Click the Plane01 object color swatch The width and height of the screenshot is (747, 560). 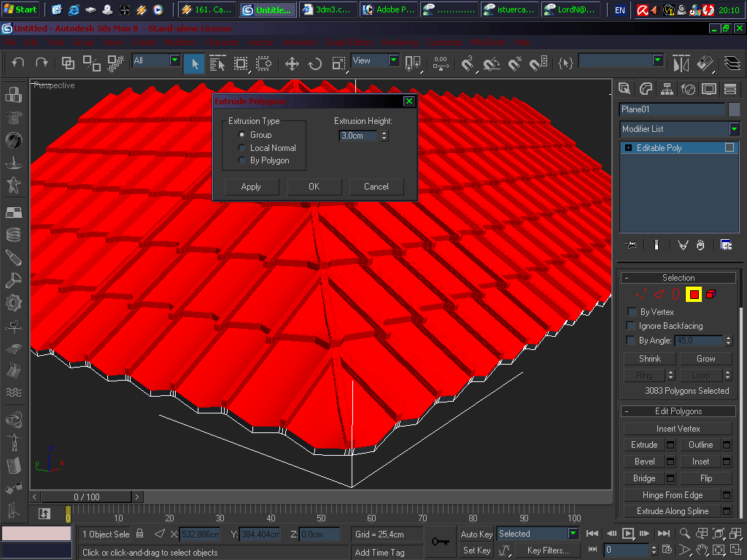734,109
